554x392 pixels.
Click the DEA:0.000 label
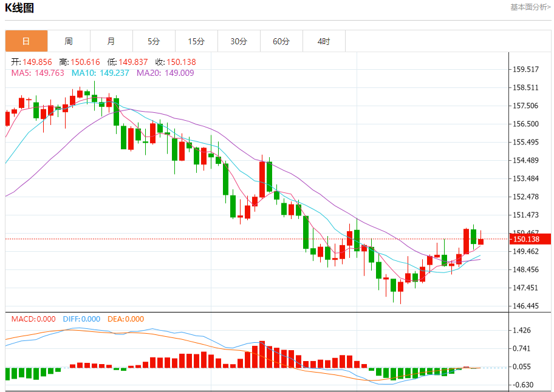click(126, 319)
